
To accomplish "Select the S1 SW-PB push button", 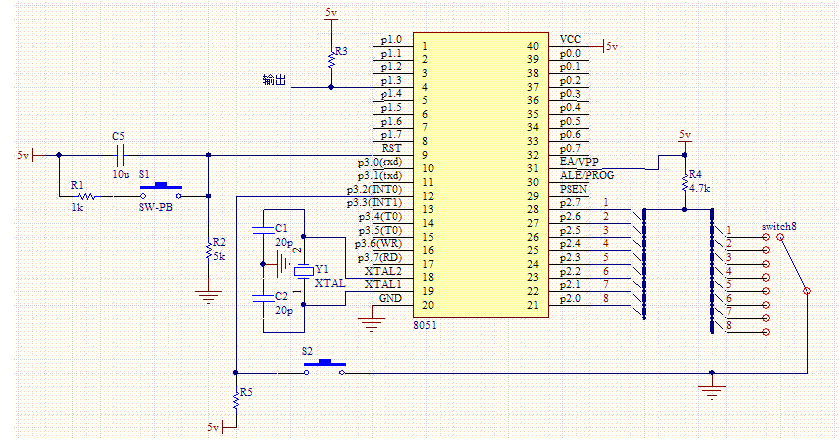I will point(161,191).
